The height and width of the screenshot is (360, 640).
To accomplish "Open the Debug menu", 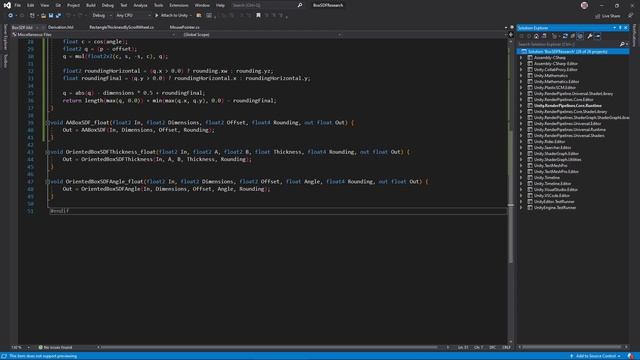I will click(x=108, y=5).
